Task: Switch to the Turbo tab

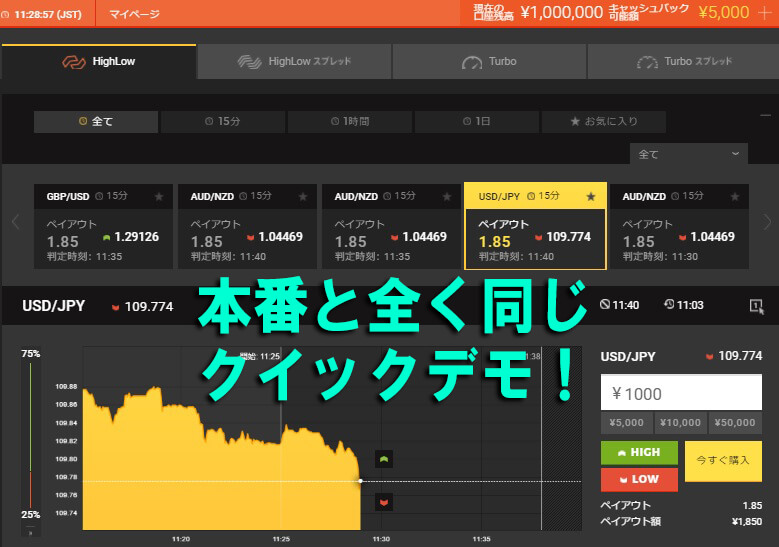Action: point(489,62)
